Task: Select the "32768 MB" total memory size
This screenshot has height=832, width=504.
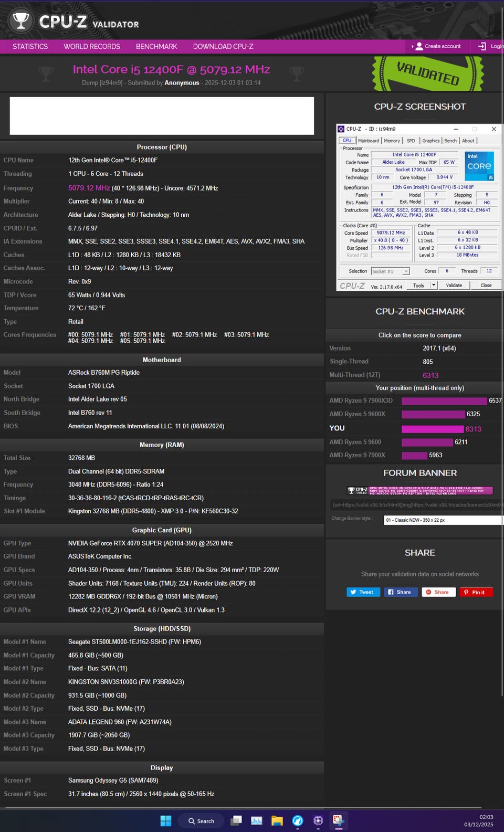Action: tap(81, 458)
